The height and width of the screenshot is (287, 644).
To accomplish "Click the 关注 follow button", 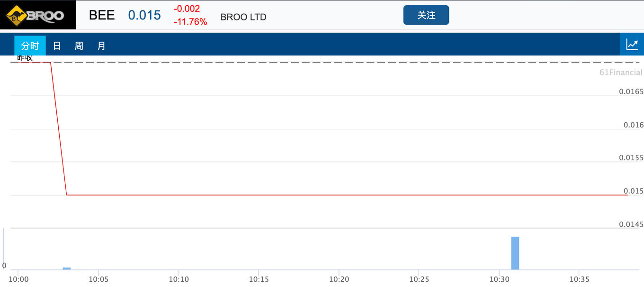I will point(426,15).
